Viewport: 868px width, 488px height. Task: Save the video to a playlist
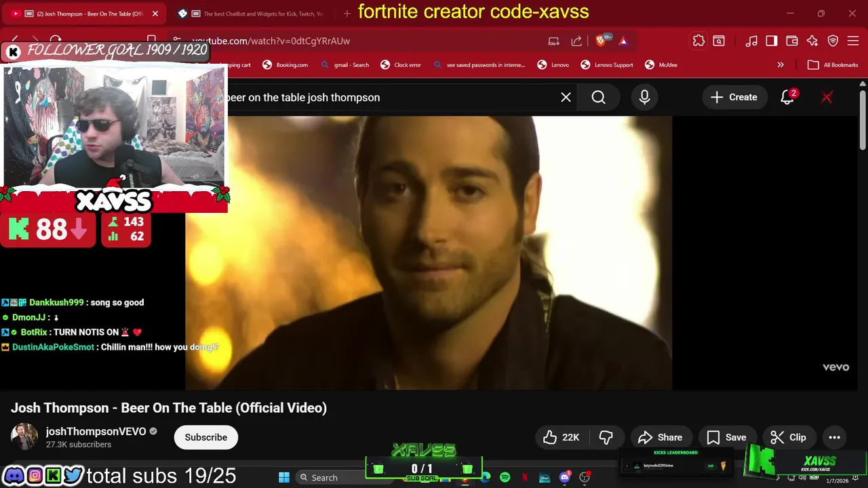[x=726, y=437]
